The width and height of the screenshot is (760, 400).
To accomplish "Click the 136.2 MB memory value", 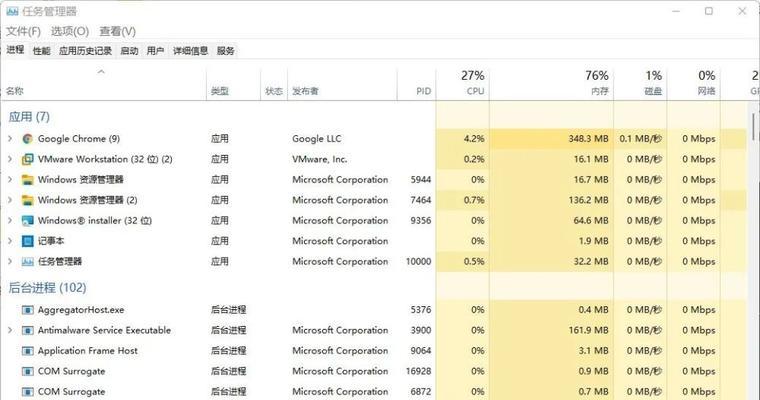I will [x=588, y=200].
